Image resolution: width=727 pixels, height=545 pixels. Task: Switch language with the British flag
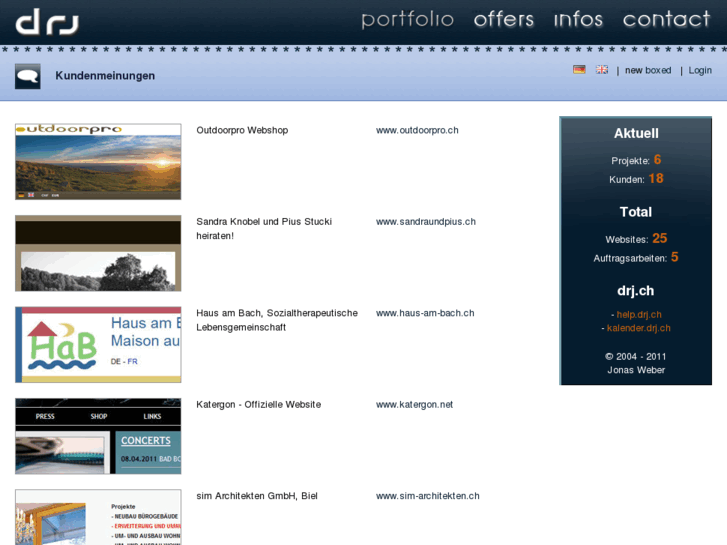click(602, 70)
